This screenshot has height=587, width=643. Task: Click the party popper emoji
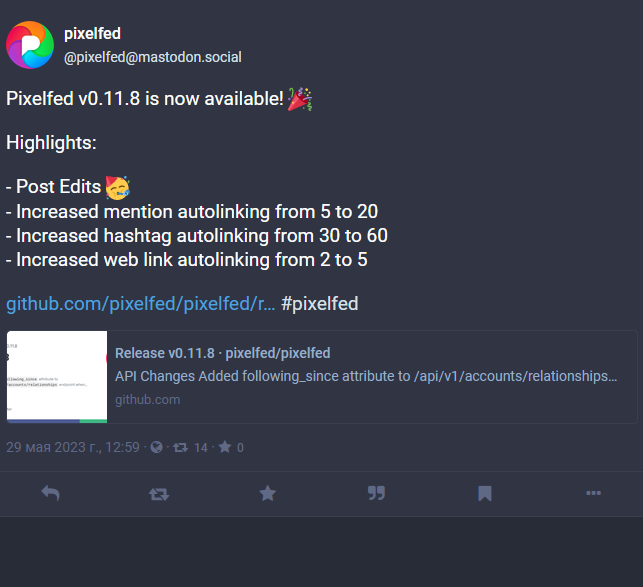point(300,99)
